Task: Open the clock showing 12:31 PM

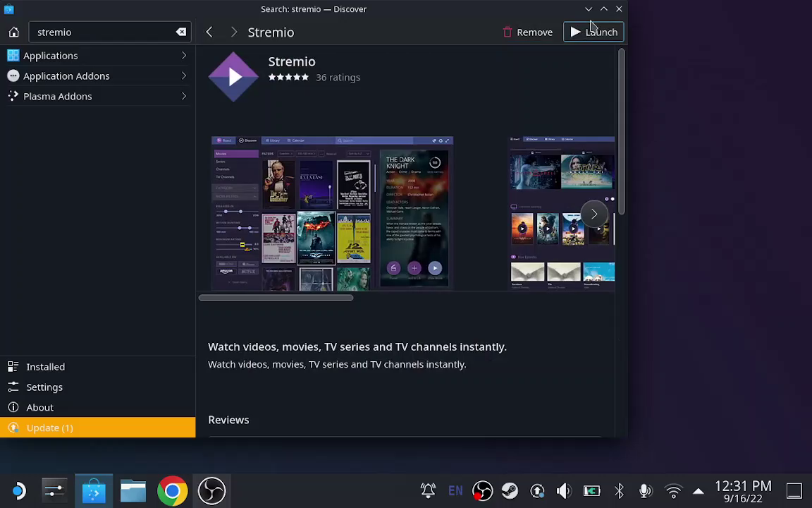Action: (x=743, y=491)
